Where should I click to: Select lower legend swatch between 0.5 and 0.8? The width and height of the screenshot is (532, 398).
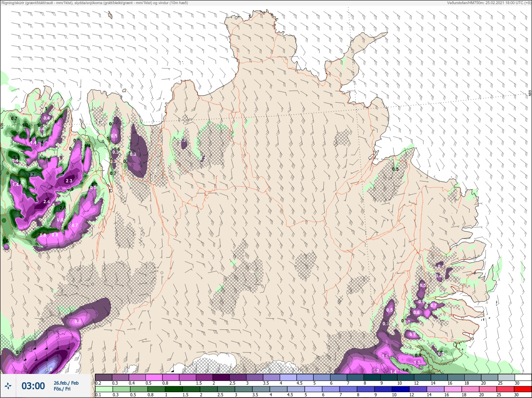[139, 389]
